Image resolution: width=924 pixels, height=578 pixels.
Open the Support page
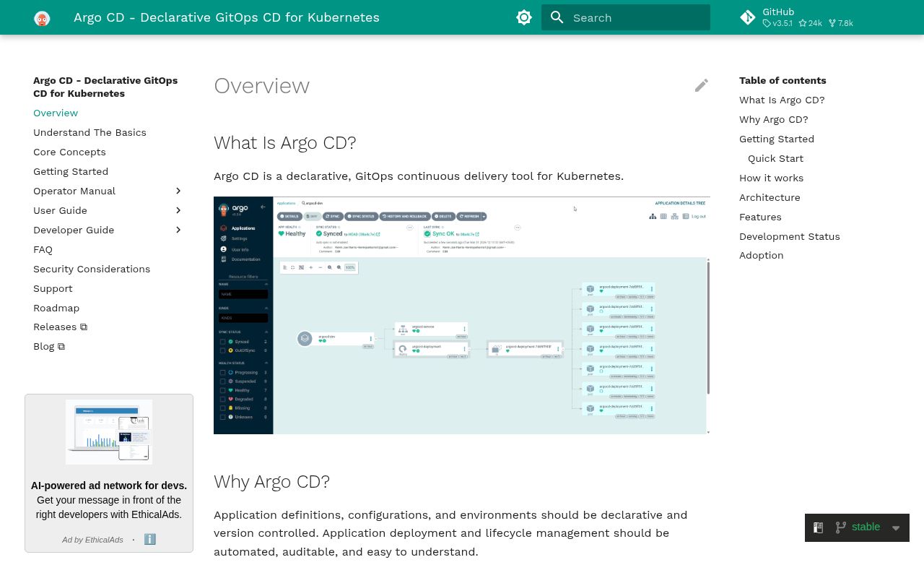click(x=53, y=288)
